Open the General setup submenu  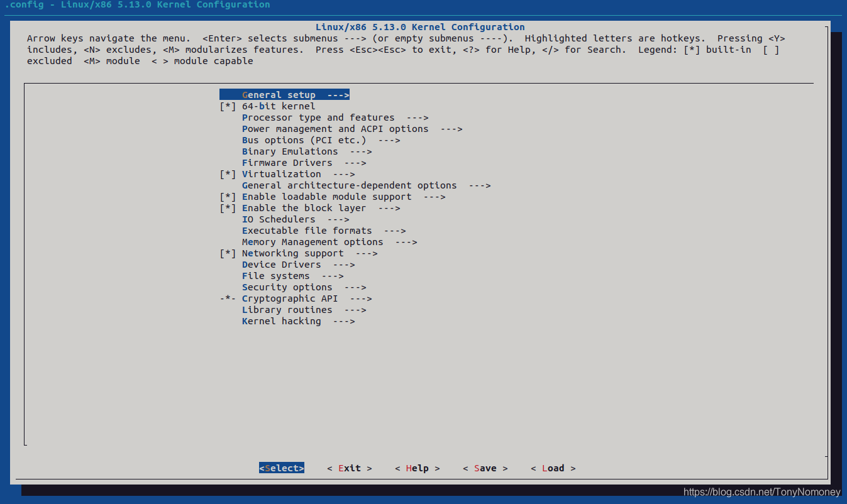[x=284, y=95]
